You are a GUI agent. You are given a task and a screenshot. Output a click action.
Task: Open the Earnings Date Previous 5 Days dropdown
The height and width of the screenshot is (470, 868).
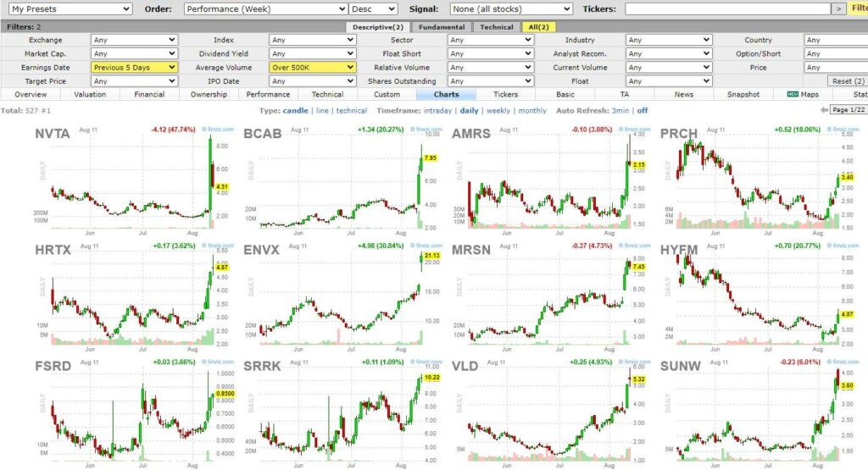tap(133, 68)
